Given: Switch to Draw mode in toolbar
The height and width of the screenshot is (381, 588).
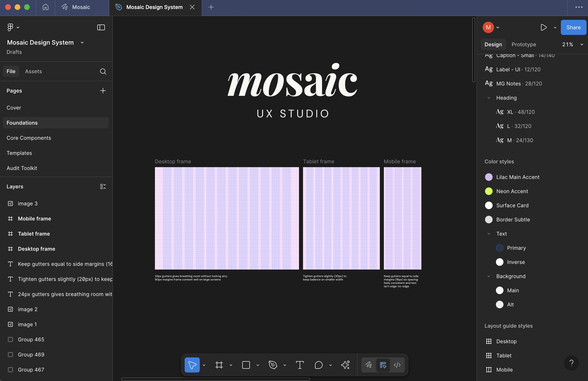Looking at the screenshot, I should (x=369, y=365).
